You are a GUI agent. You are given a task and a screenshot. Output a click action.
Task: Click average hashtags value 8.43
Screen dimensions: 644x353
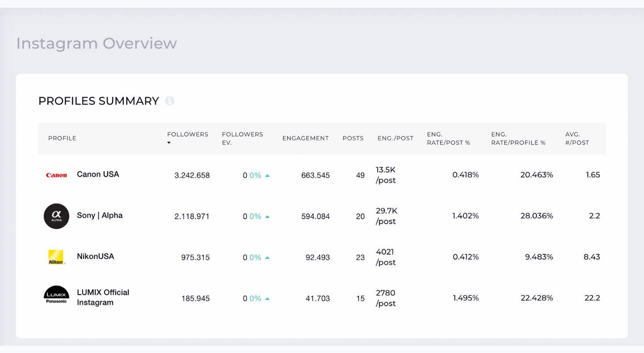(x=592, y=257)
